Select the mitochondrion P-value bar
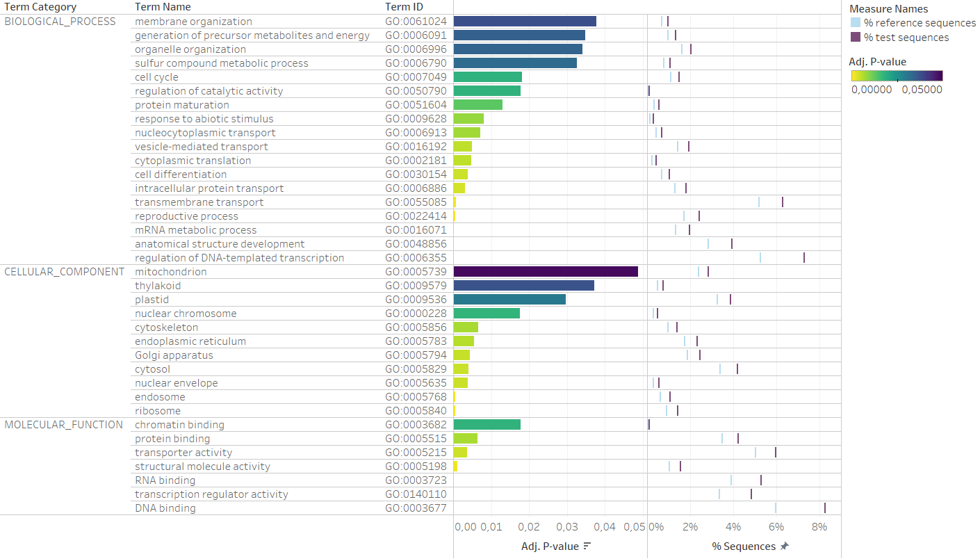The width and height of the screenshot is (980, 559). coord(546,272)
